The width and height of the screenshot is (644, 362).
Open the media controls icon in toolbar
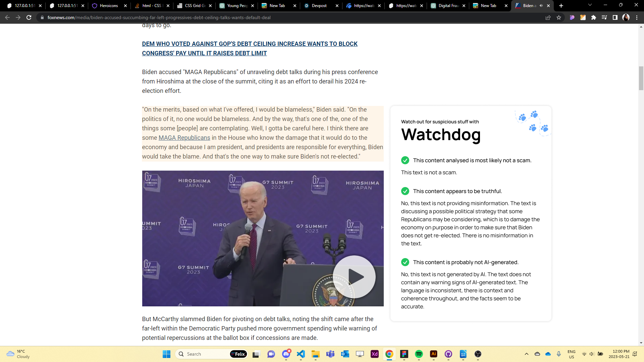point(604,17)
